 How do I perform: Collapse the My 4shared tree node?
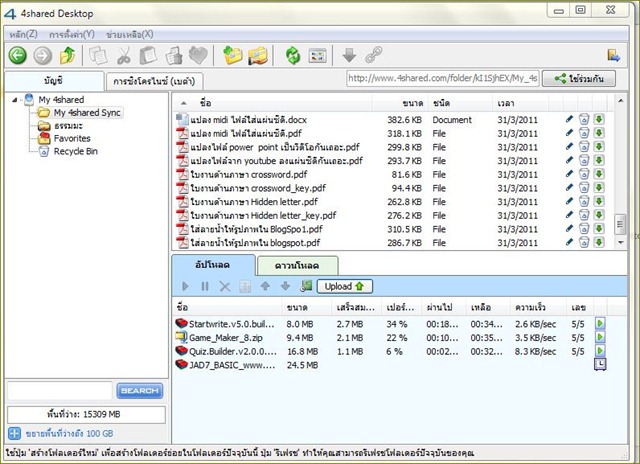click(x=15, y=100)
